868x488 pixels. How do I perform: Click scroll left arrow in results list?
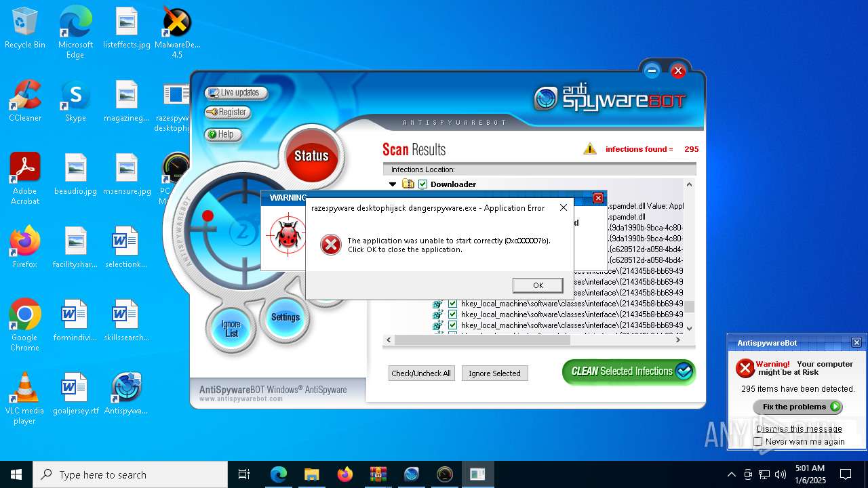click(x=389, y=340)
